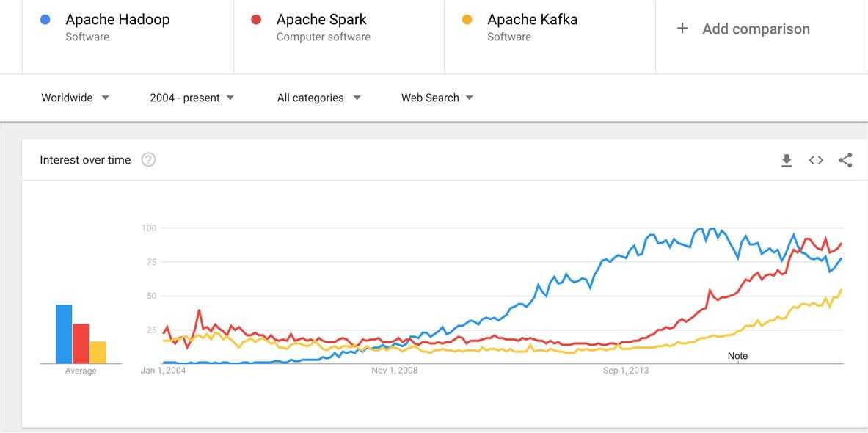Open the Web Search type dropdown
868x433 pixels.
[437, 98]
